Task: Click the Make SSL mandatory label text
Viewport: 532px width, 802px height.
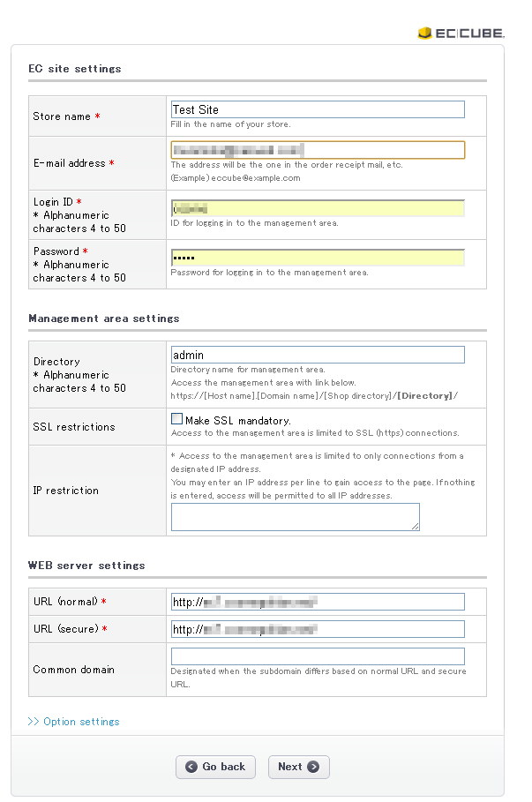Action: (238, 421)
